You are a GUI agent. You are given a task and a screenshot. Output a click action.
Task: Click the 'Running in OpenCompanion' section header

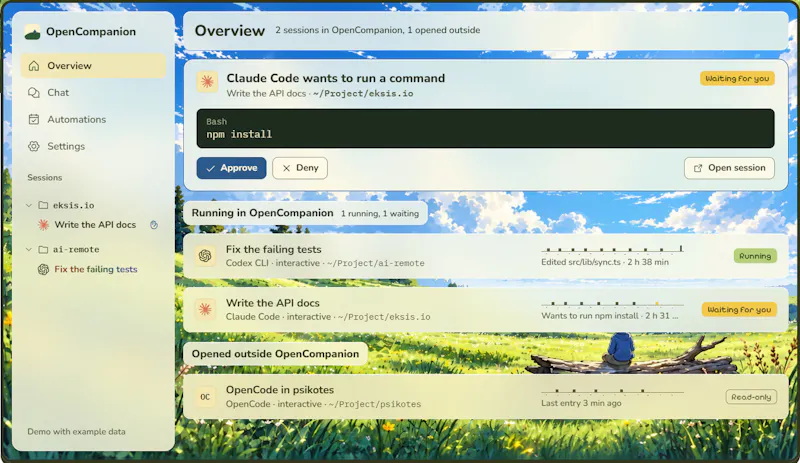tap(262, 213)
